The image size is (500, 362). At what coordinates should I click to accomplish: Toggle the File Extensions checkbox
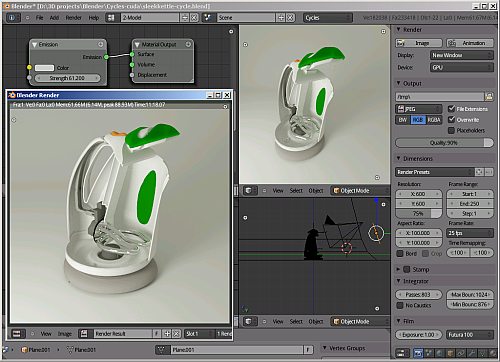coord(452,108)
